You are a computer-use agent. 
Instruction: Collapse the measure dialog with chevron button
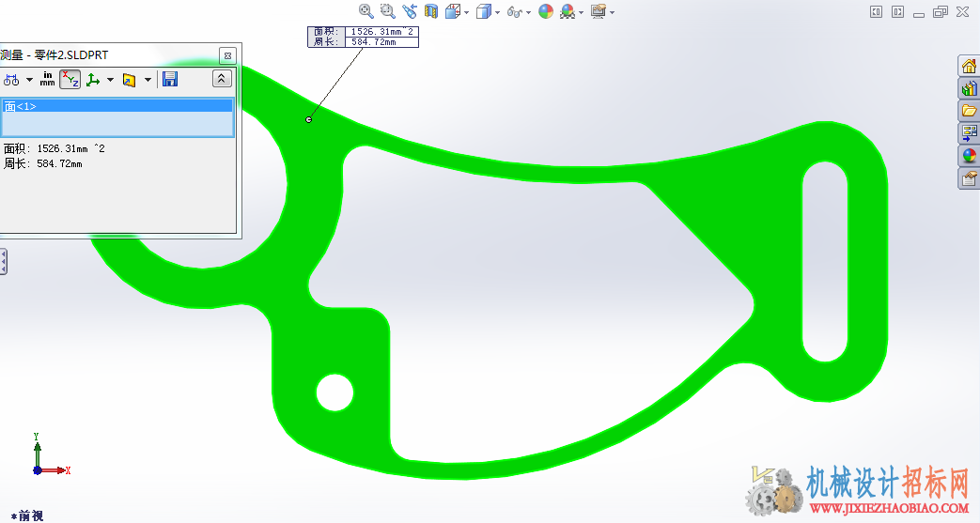point(222,79)
